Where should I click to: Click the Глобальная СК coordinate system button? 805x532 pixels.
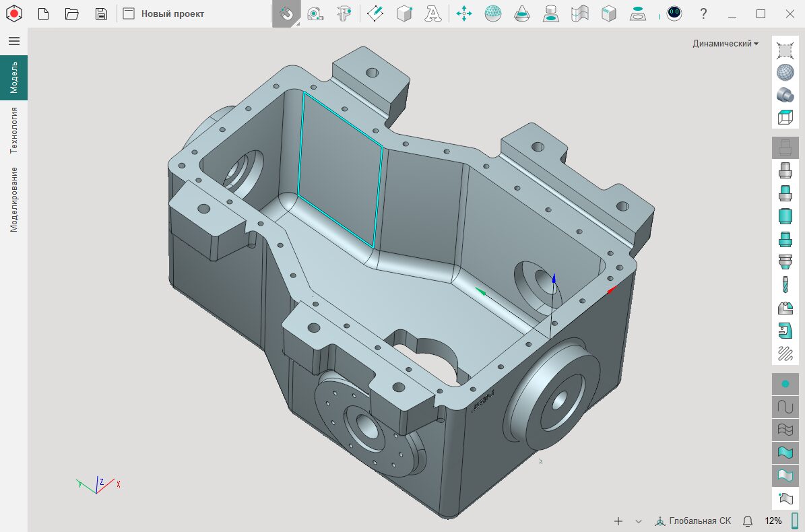693,521
